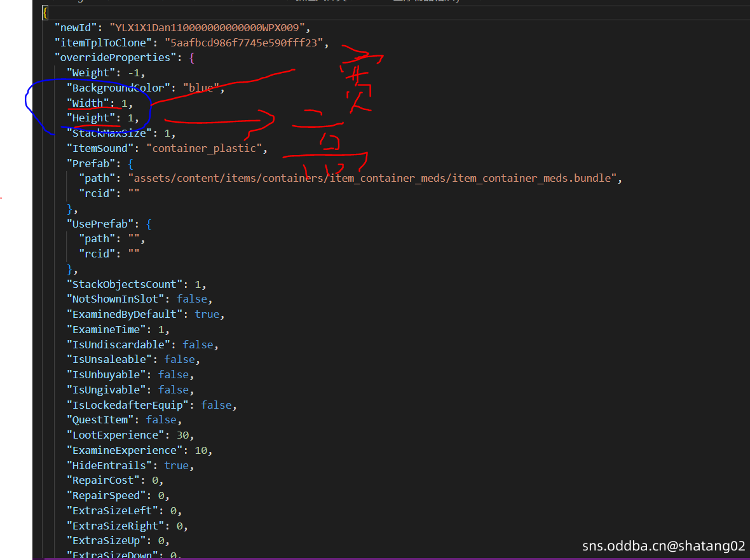The image size is (750, 560).
Task: Click the "newId" key on the first line
Action: pyautogui.click(x=78, y=27)
